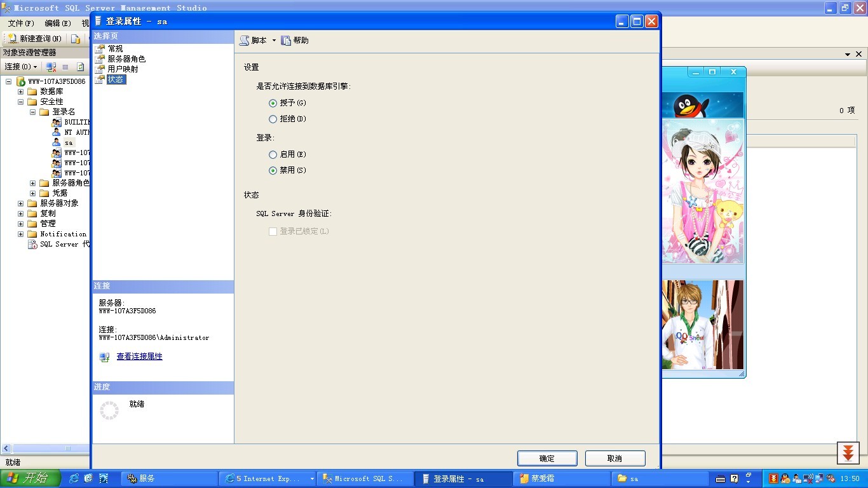
Task: Select the WWW-107A3F5D086 server node in the tree
Action: pyautogui.click(x=57, y=81)
